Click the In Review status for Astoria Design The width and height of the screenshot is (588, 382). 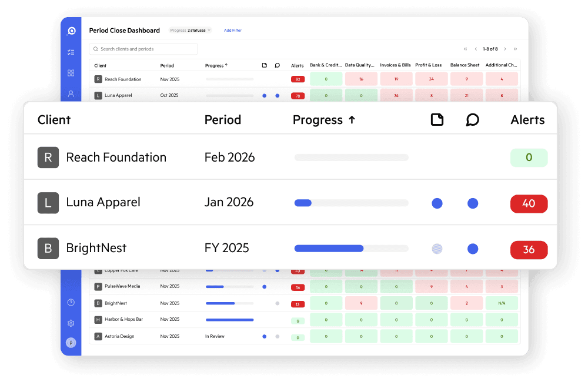[215, 336]
